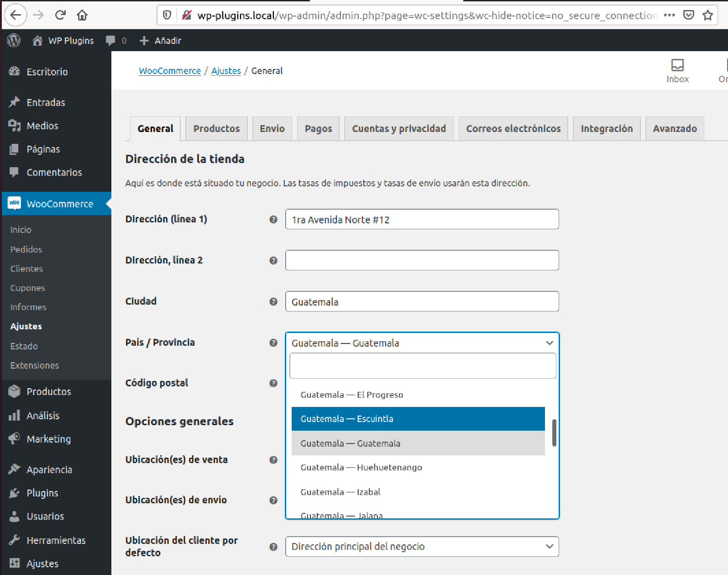Open Comentarios in the sidebar

pos(57,172)
